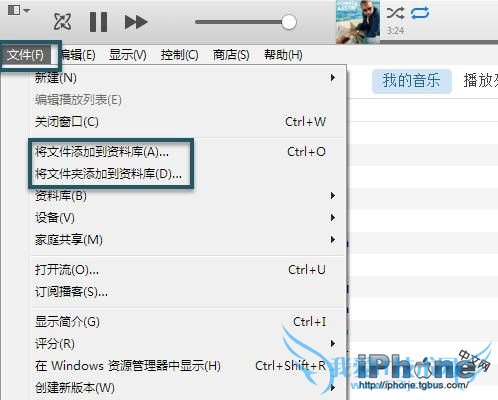Toggle shuffle playback icon
The width and height of the screenshot is (498, 400).
click(395, 13)
